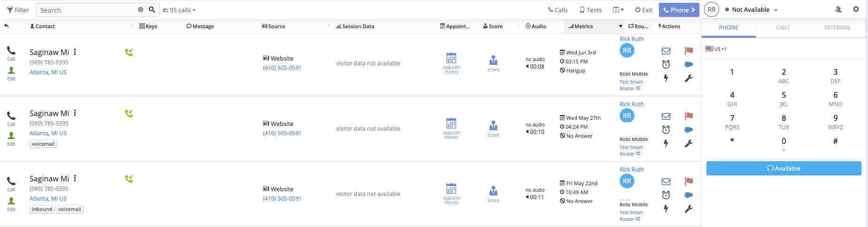Click the (410) 505-0591 link in first row
The height and width of the screenshot is (227, 868).
(x=282, y=68)
